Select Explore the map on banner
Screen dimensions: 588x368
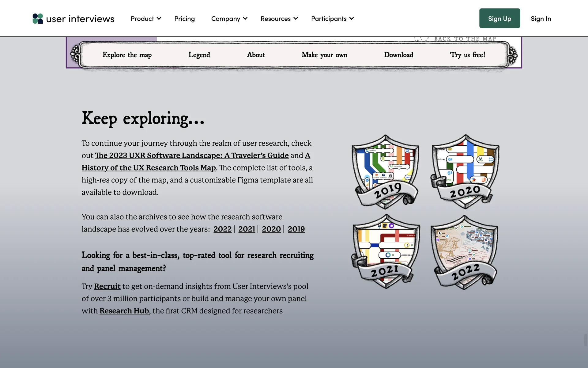127,55
